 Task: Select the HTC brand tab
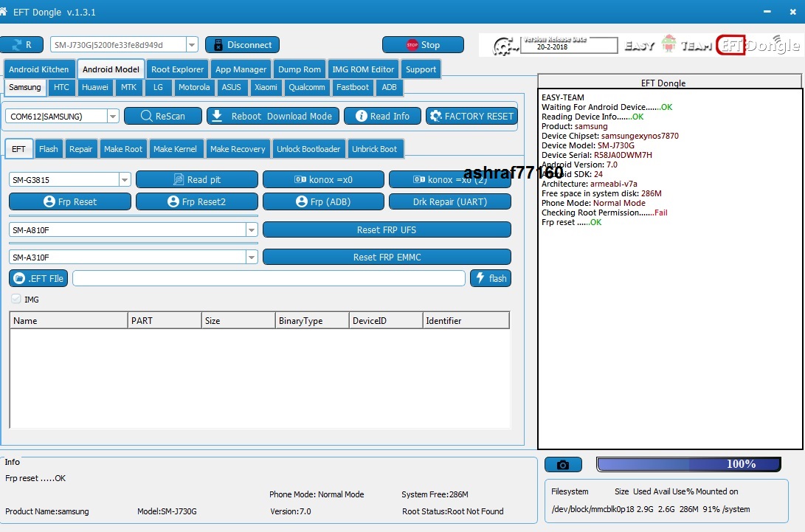[61, 87]
